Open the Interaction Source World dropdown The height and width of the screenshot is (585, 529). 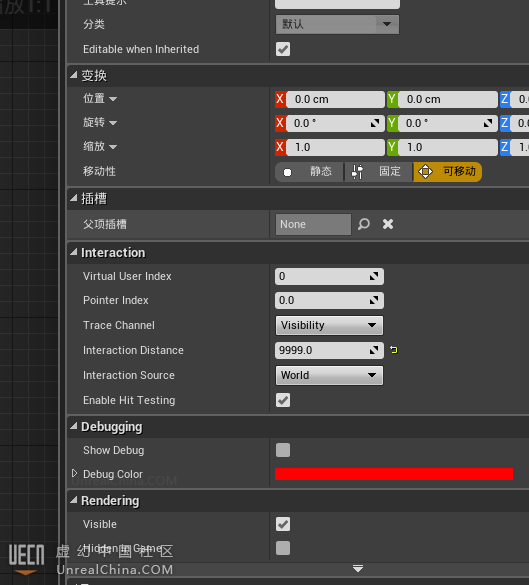pos(329,375)
